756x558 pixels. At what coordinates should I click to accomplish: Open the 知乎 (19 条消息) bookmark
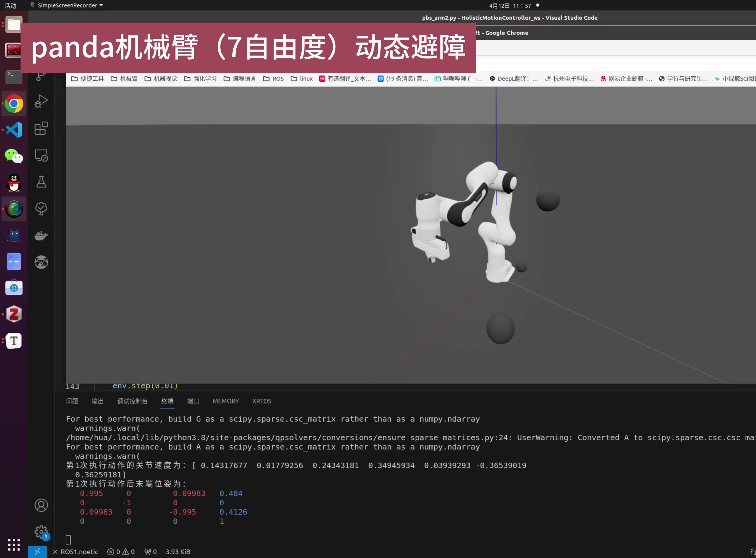coord(403,79)
